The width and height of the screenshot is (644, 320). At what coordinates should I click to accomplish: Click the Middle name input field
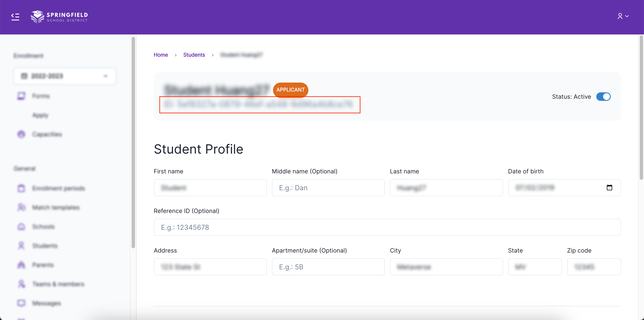(x=328, y=188)
